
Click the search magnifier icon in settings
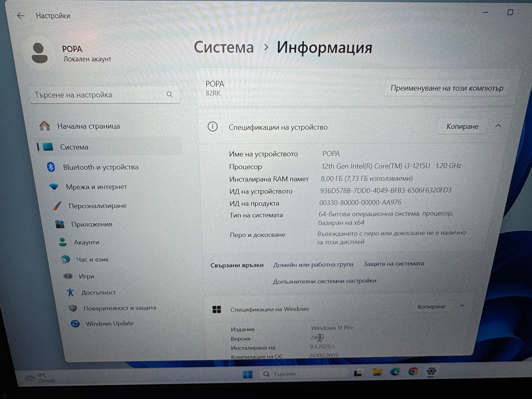[170, 94]
